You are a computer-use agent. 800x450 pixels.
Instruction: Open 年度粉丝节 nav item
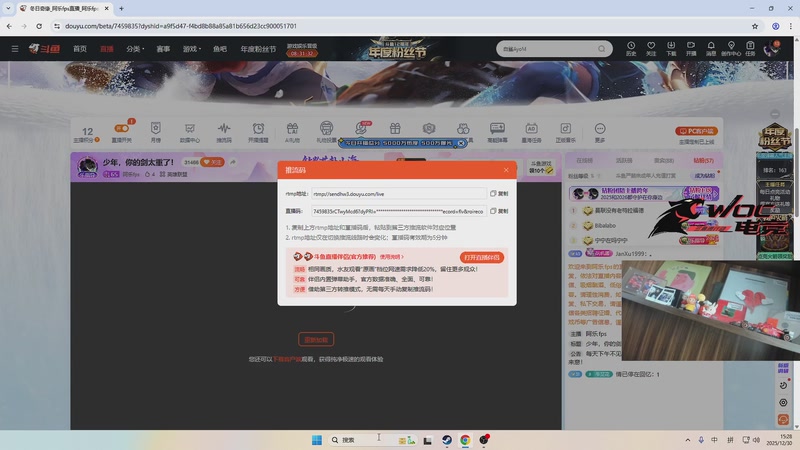coord(258,49)
